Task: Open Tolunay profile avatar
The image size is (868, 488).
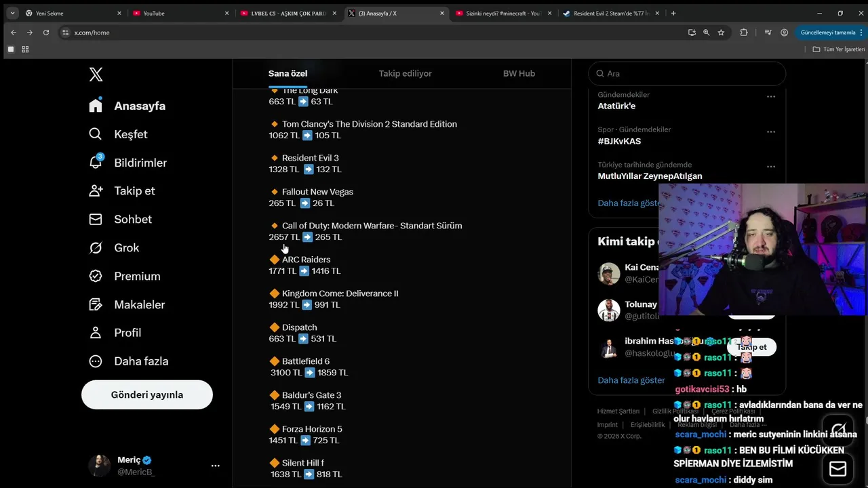Action: (x=609, y=310)
